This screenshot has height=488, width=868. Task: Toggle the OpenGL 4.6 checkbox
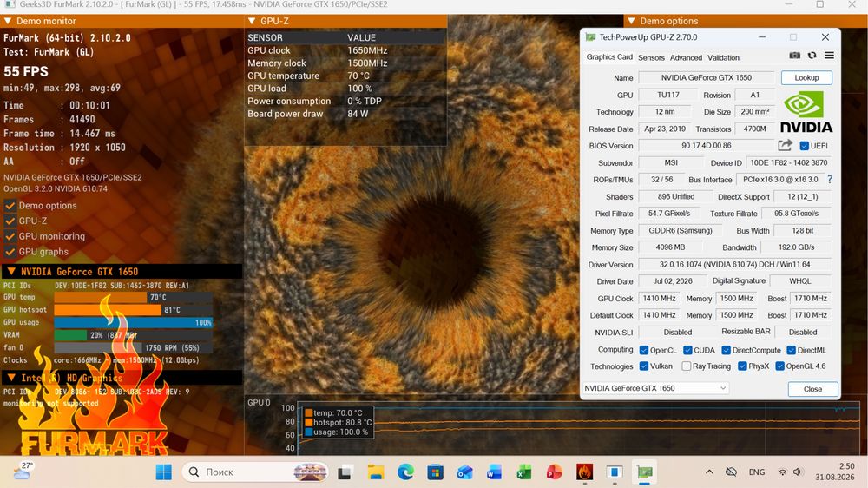pyautogui.click(x=780, y=366)
